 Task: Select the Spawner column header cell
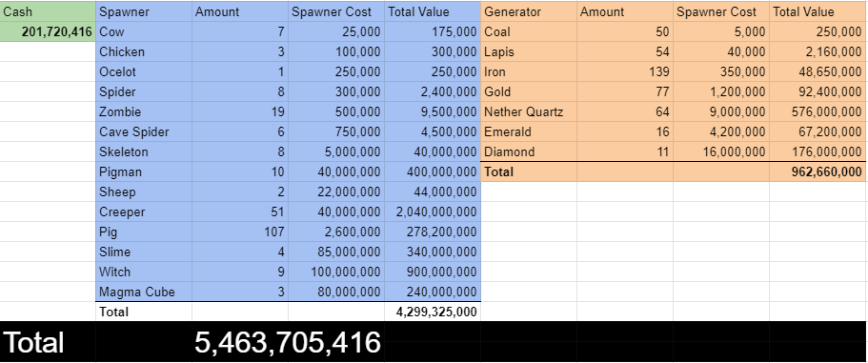click(144, 11)
